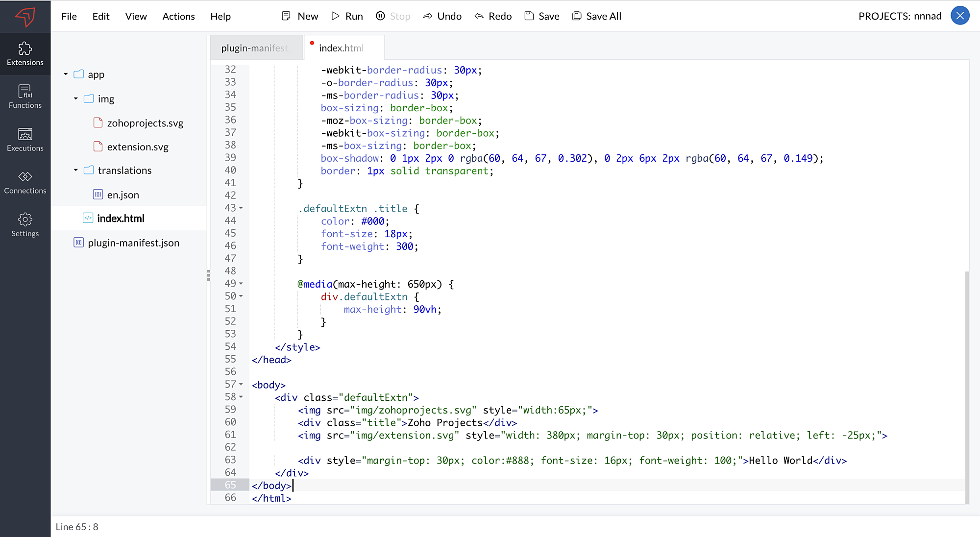
Task: Open the Actions menu
Action: coord(178,16)
